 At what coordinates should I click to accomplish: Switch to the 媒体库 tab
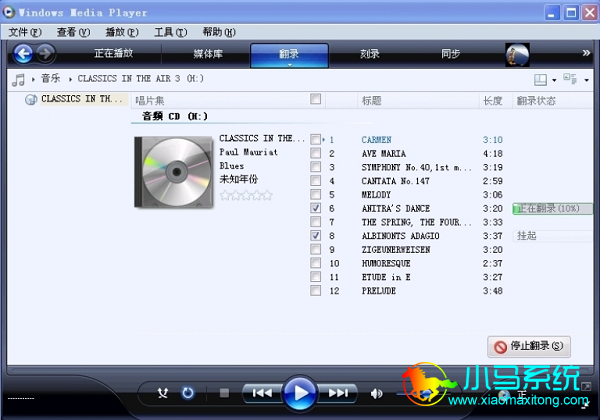(208, 54)
